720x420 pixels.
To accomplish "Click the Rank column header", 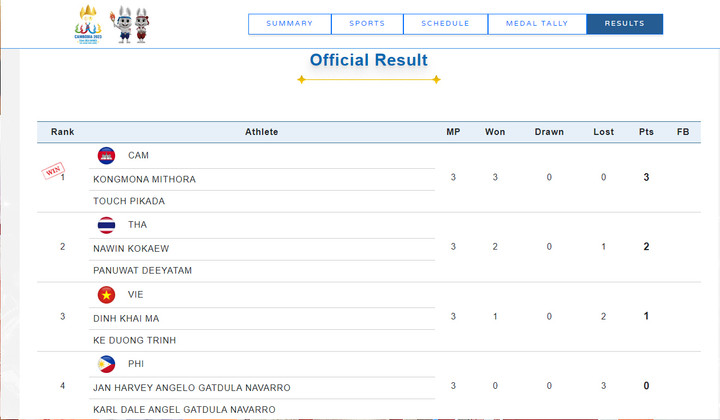I will pyautogui.click(x=62, y=132).
